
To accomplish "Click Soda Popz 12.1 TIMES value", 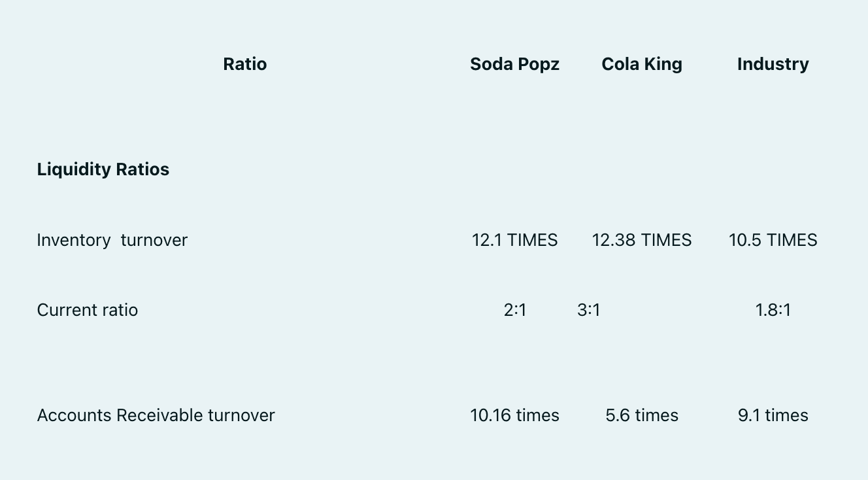I will 514,240.
